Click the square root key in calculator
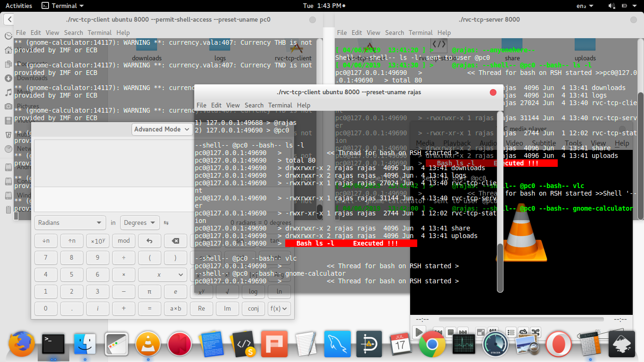Viewport: 644px width, 362px height. click(227, 292)
